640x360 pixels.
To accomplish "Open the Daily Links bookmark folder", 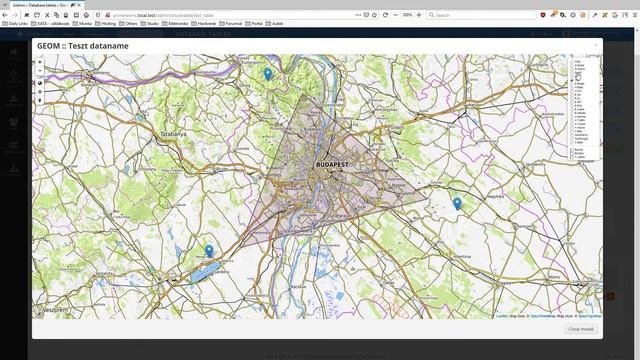I will 15,24.
